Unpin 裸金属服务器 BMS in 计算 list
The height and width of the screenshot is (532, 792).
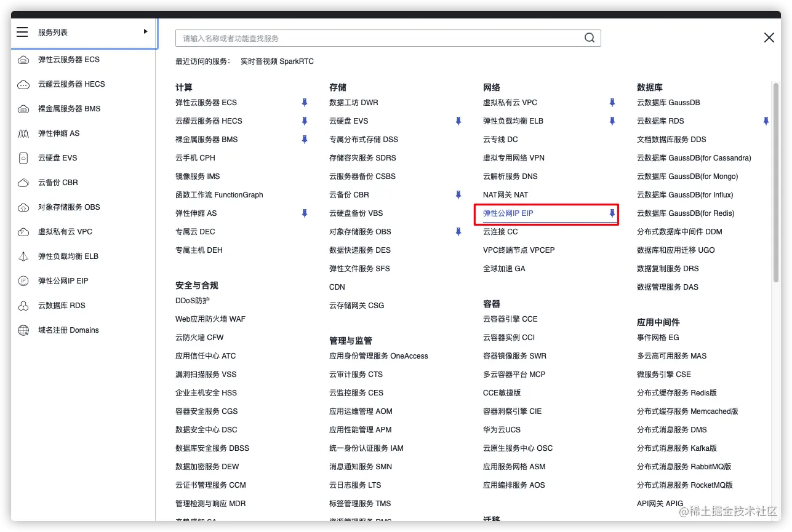pos(304,140)
